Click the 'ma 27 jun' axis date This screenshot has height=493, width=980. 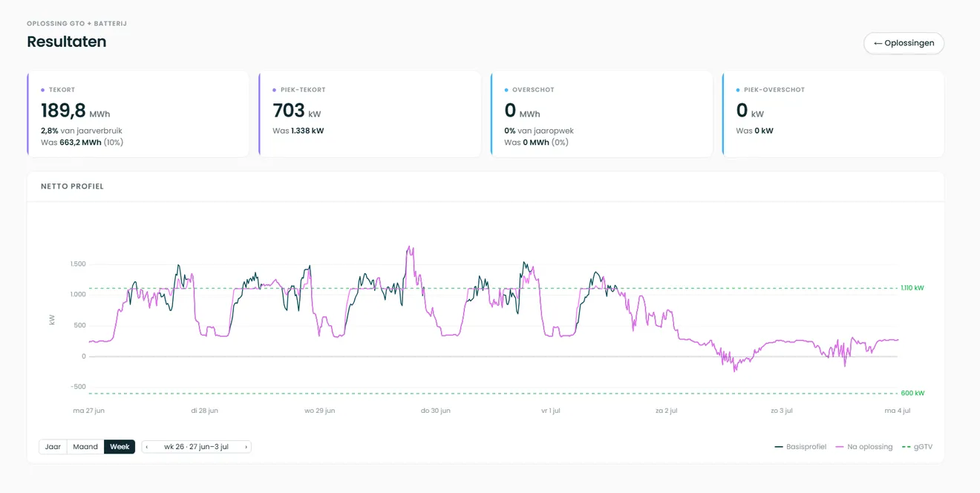coord(88,410)
